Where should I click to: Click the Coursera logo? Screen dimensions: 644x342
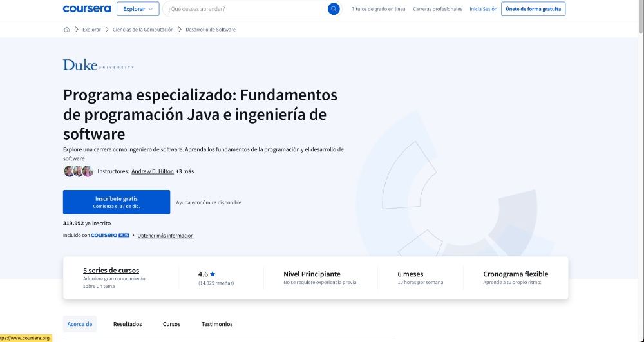coord(87,8)
